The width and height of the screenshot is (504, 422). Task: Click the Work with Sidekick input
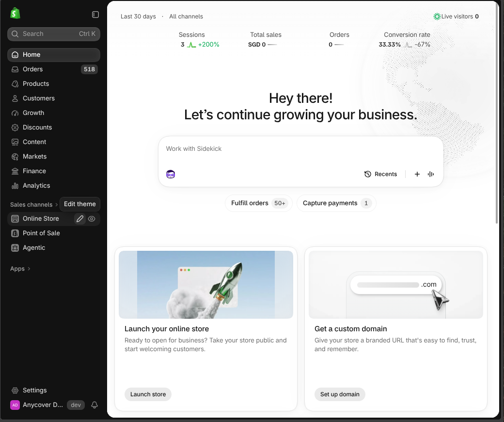tap(300, 149)
